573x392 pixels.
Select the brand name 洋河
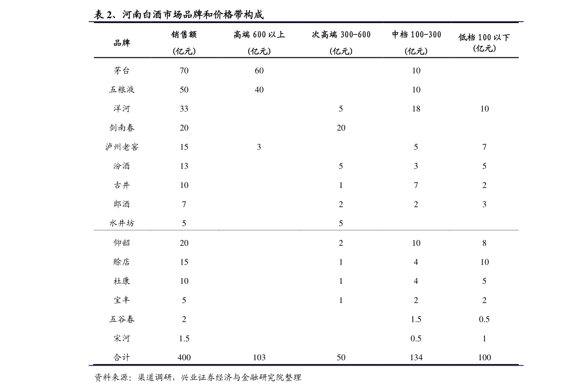[122, 109]
